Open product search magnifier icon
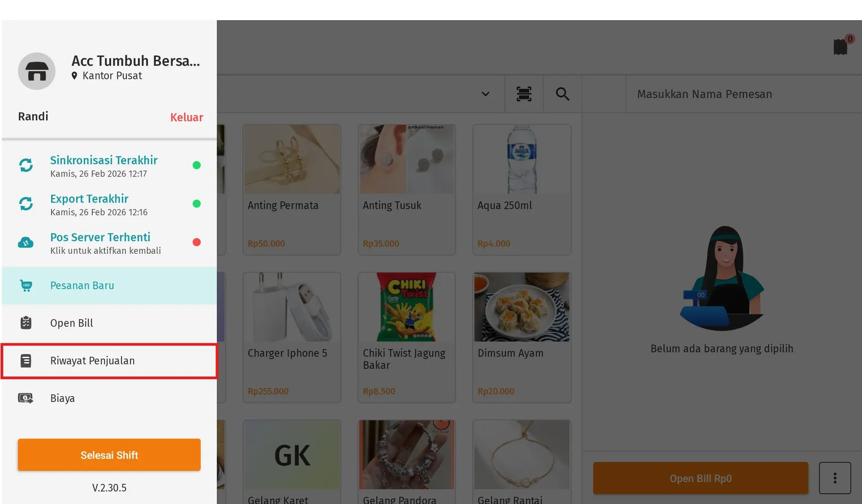 point(562,94)
